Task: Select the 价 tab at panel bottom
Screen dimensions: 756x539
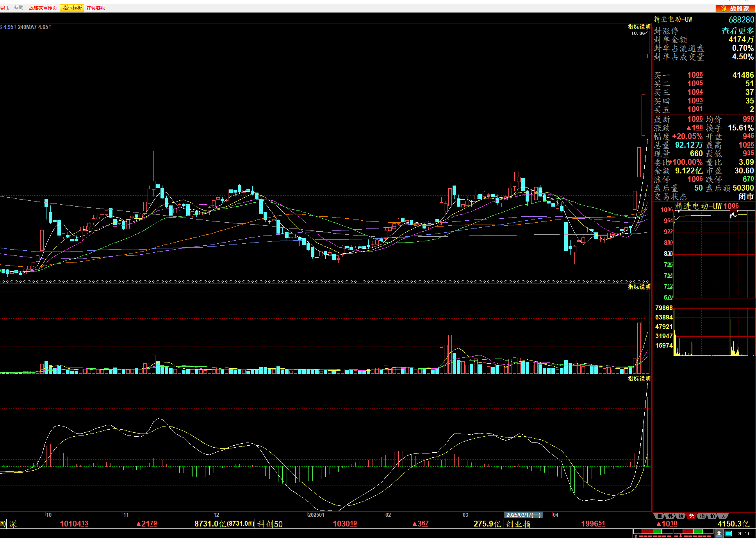Action: coord(713,516)
